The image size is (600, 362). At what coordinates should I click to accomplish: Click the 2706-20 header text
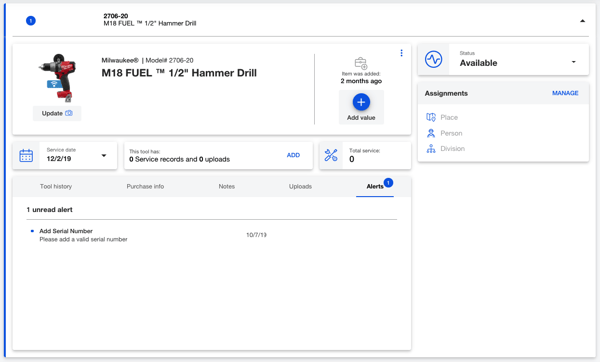[116, 16]
